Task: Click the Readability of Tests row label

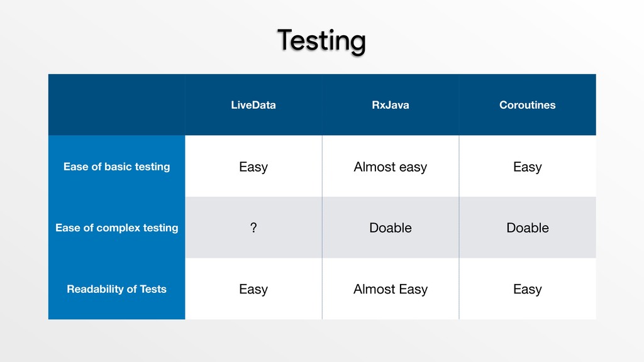Action: click(x=116, y=288)
